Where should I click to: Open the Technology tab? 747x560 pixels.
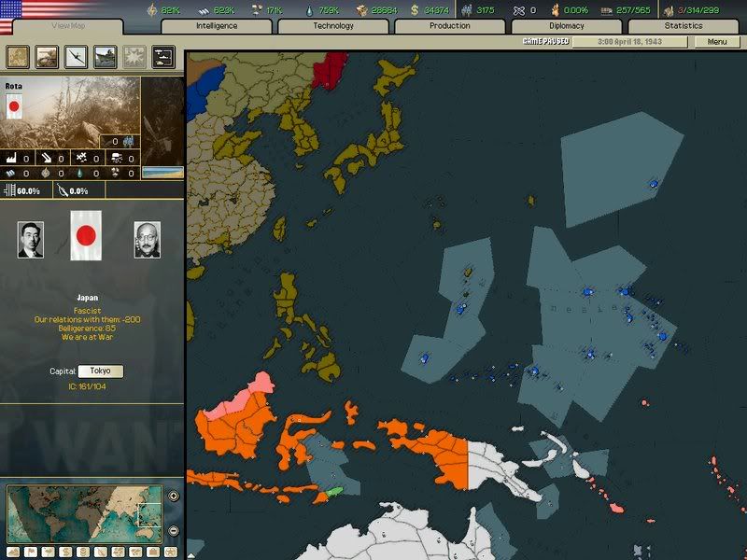click(333, 26)
